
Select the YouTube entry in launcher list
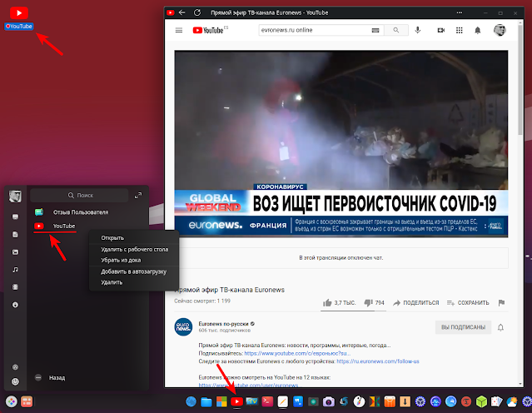pyautogui.click(x=64, y=226)
